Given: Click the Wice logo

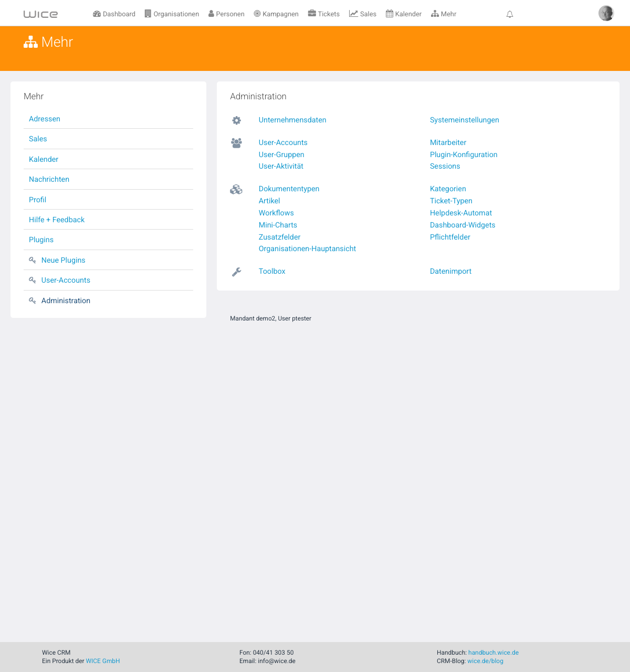Looking at the screenshot, I should coord(40,14).
